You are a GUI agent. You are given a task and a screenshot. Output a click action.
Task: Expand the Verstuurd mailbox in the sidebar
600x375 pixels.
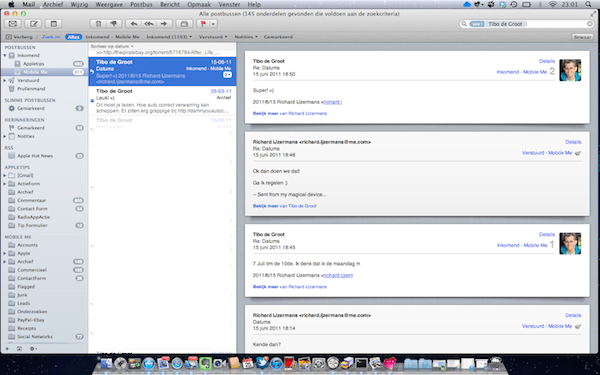[x=5, y=81]
